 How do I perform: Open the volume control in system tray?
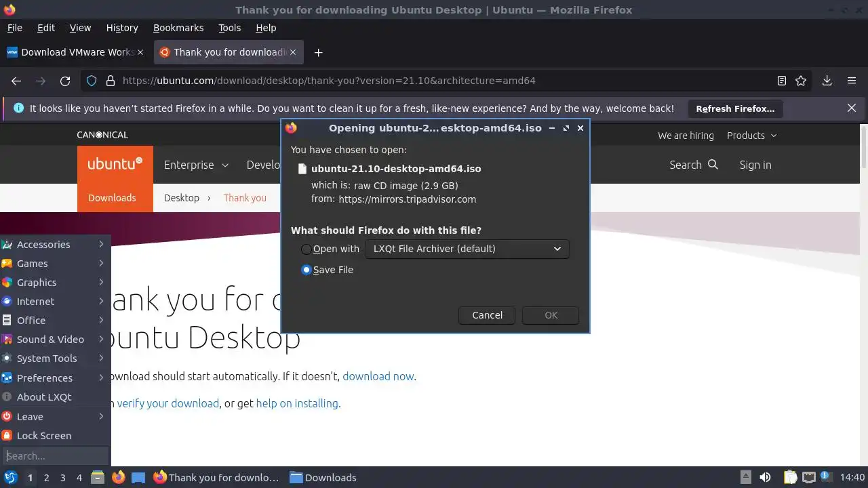coord(766,478)
